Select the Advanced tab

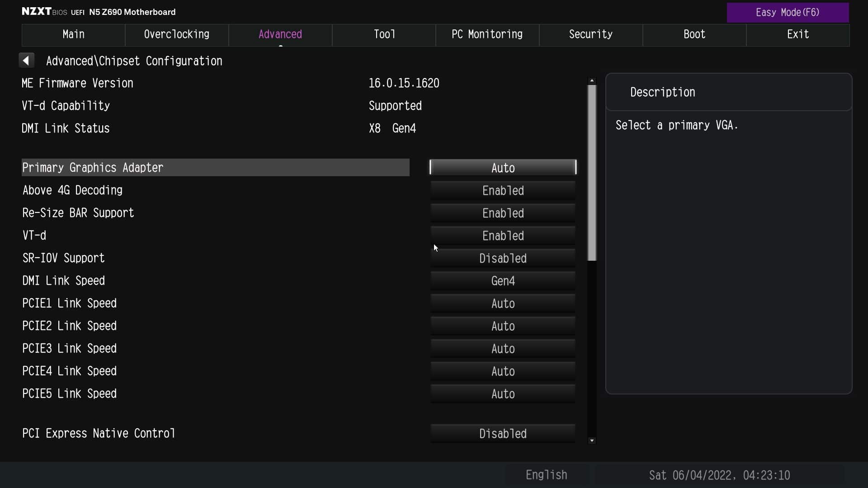tap(280, 35)
